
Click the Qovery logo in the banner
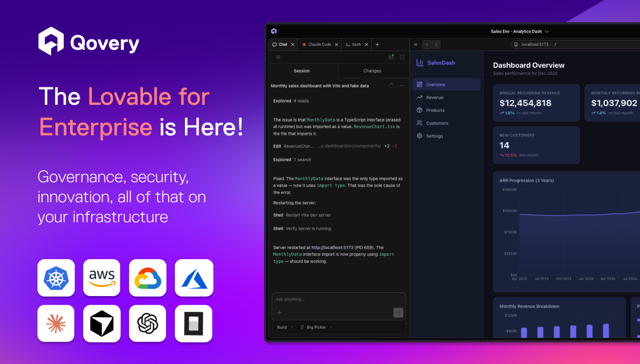click(89, 42)
